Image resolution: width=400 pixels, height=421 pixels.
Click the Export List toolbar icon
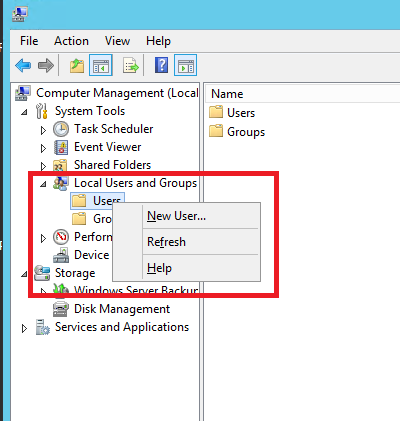coord(131,65)
